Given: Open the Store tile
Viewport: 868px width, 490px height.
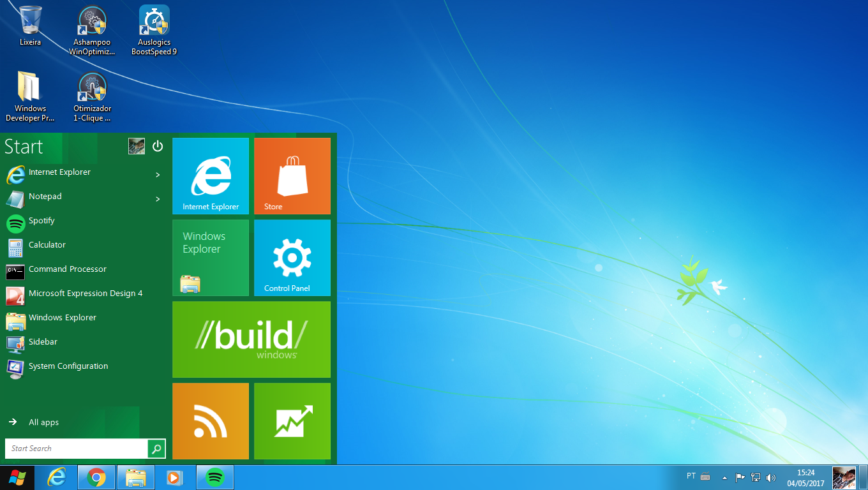Looking at the screenshot, I should pyautogui.click(x=292, y=176).
